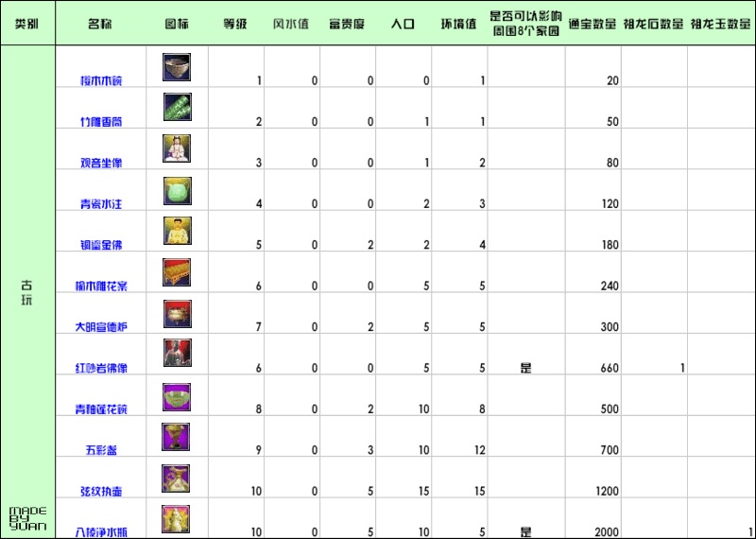Viewport: 756px width, 539px height.
Task: Select the 弦纹执壶 ewer icon
Action: tap(176, 478)
